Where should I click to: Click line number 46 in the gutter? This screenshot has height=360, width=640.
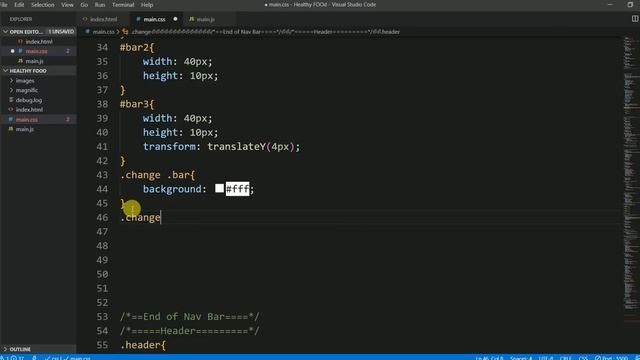(x=102, y=218)
